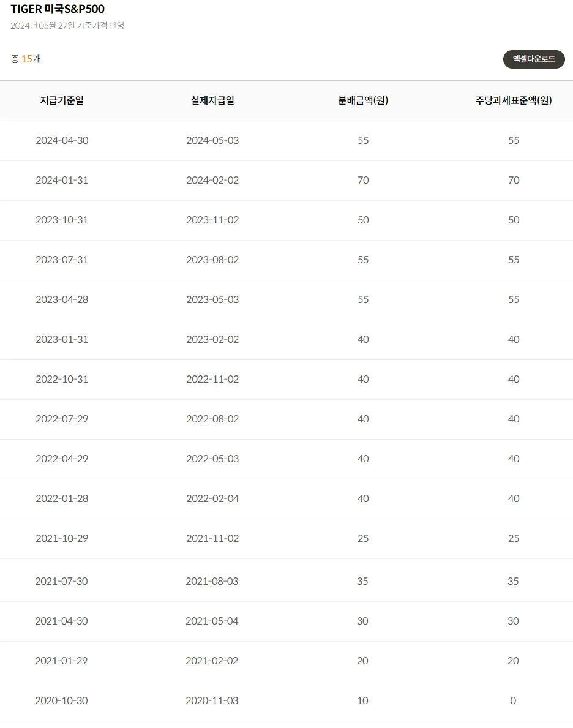
Task: Select the 실제지급일 column header
Action: click(x=212, y=100)
